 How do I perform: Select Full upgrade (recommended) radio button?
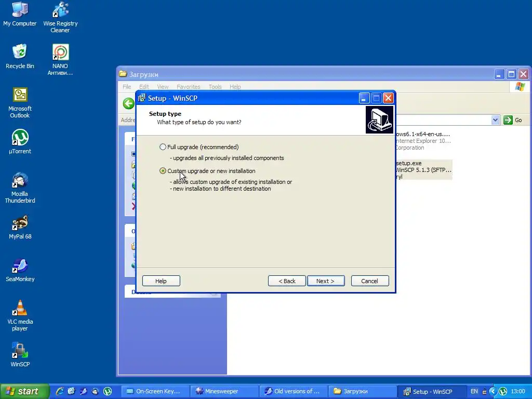tap(163, 147)
